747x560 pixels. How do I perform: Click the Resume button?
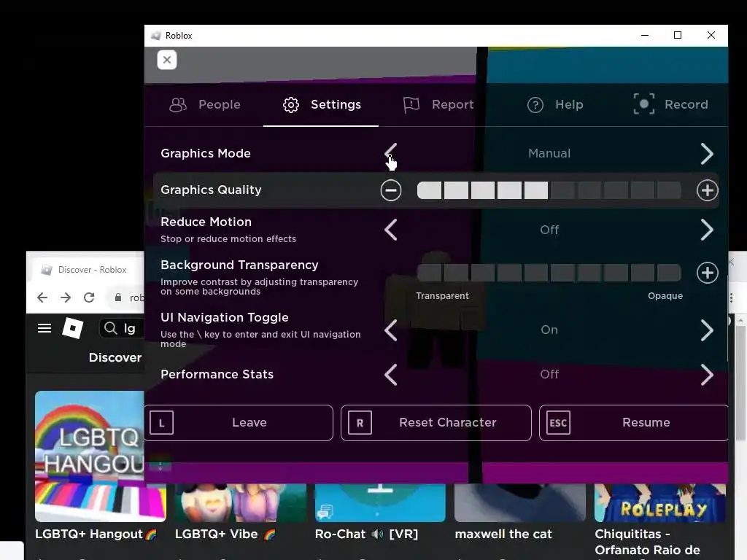634,423
